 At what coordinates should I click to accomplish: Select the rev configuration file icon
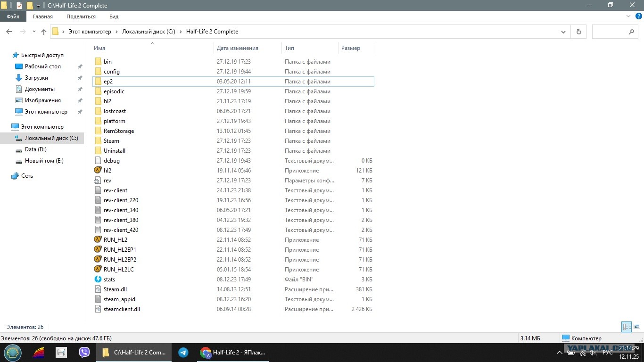coord(98,180)
